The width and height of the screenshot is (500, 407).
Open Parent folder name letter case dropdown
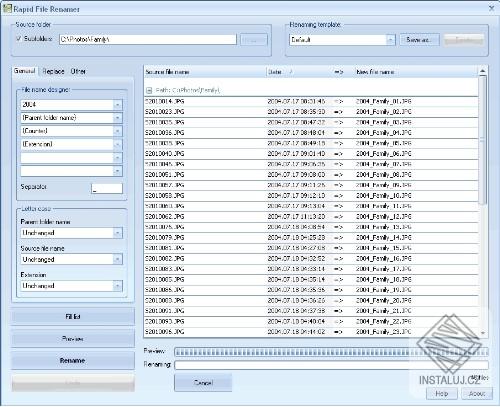117,233
